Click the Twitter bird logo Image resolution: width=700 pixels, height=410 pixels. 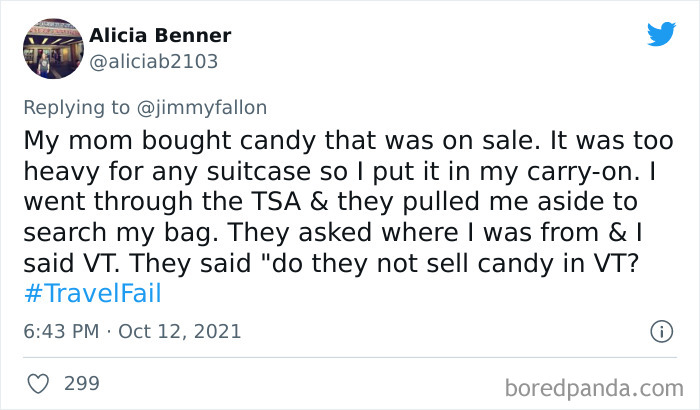pyautogui.click(x=661, y=34)
